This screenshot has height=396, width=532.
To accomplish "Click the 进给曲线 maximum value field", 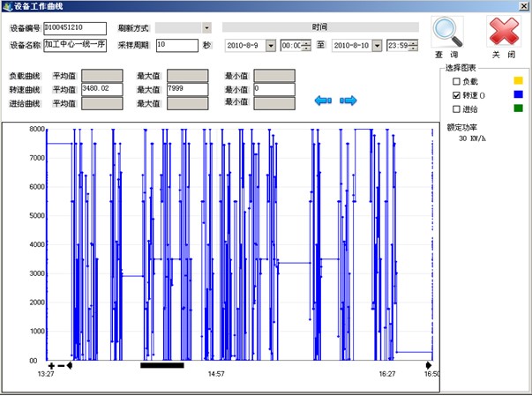I will tap(188, 103).
